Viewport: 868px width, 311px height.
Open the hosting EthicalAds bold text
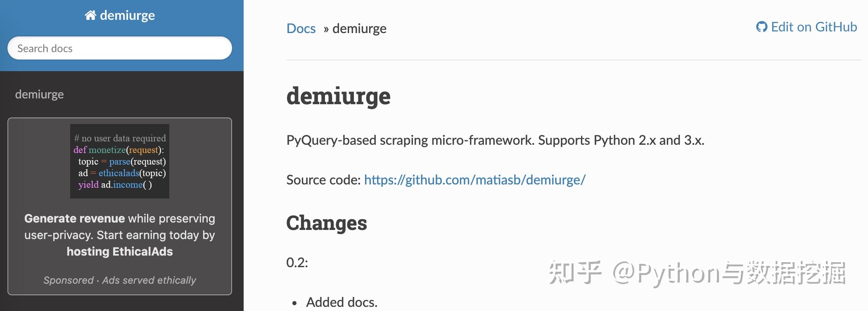(x=120, y=251)
